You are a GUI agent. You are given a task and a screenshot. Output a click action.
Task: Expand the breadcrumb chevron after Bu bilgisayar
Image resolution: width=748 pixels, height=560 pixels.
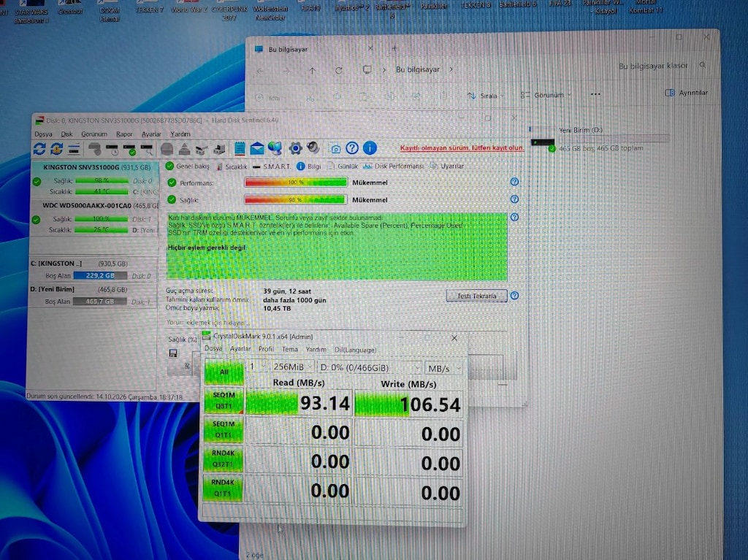451,69
